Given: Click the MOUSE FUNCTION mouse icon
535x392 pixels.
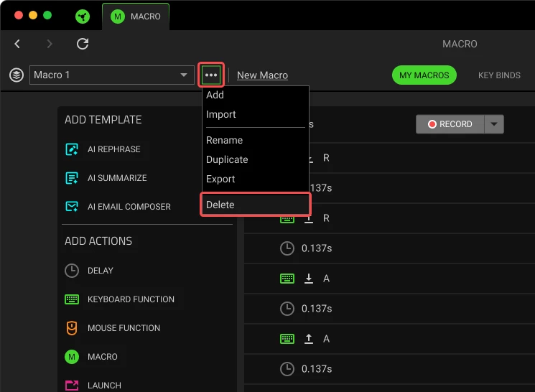Looking at the screenshot, I should pyautogui.click(x=72, y=328).
